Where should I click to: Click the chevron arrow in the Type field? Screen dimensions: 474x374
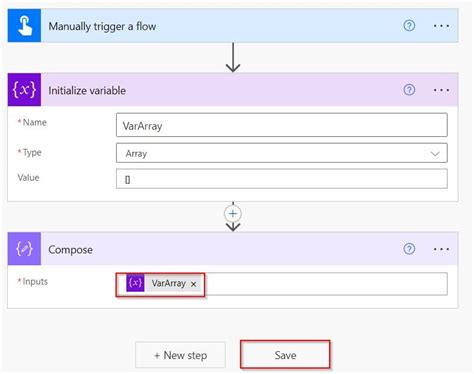435,154
